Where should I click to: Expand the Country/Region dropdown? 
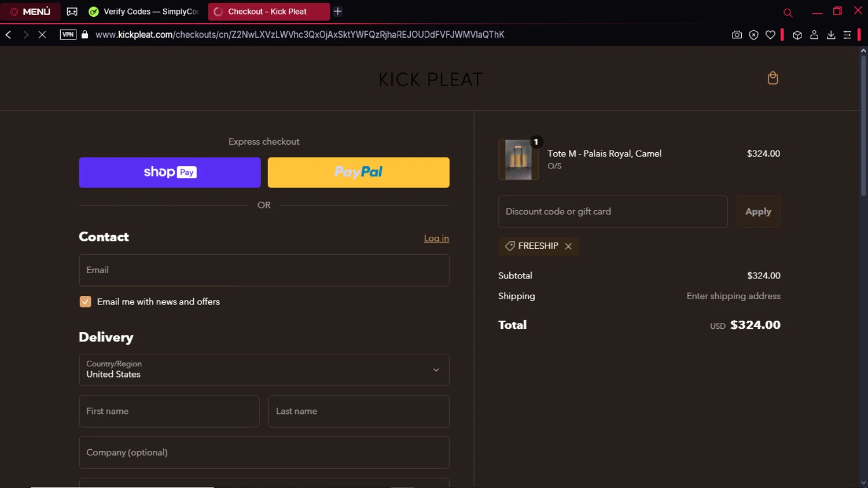click(264, 370)
